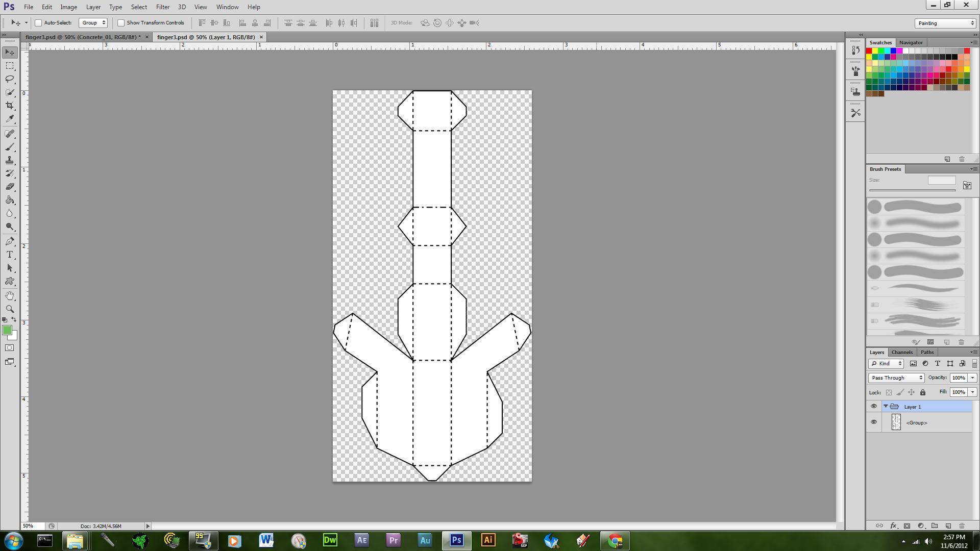Open the Fill slider dropdown arrow
The height and width of the screenshot is (551, 980).
click(972, 392)
